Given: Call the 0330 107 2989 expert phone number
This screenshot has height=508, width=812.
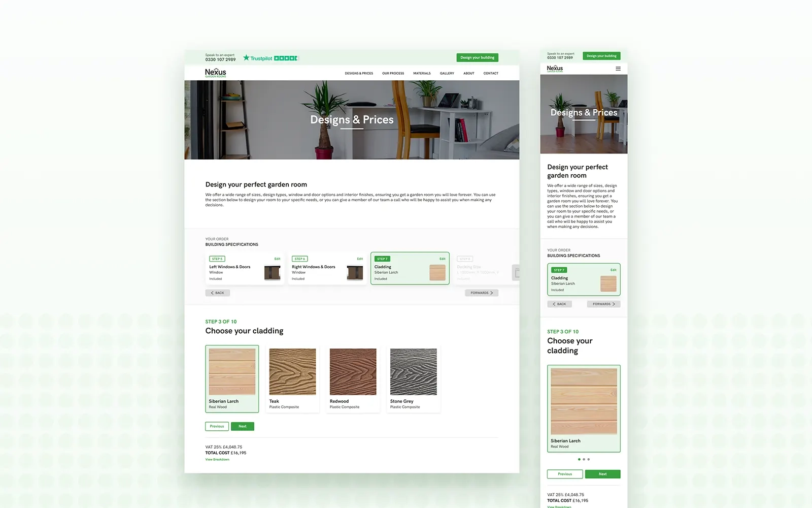Looking at the screenshot, I should (x=220, y=59).
